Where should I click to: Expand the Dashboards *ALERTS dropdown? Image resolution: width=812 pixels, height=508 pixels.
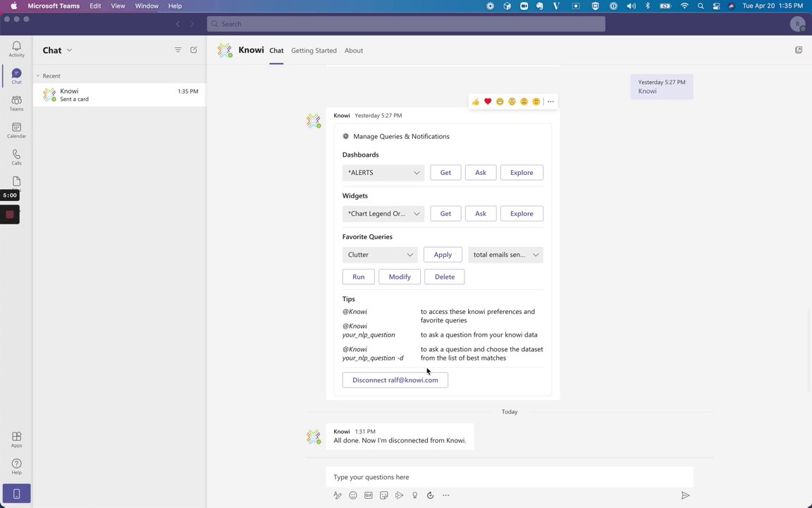[x=383, y=173]
